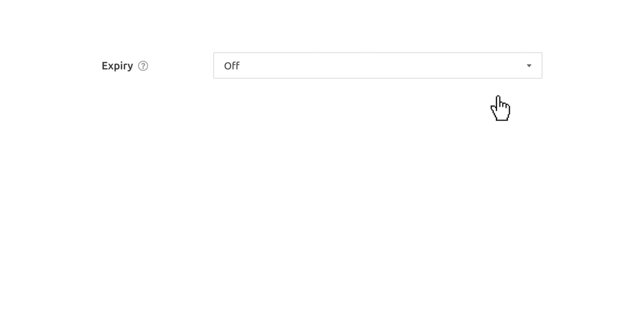
Task: Open info icon beside Expiry label
Action: tap(143, 66)
